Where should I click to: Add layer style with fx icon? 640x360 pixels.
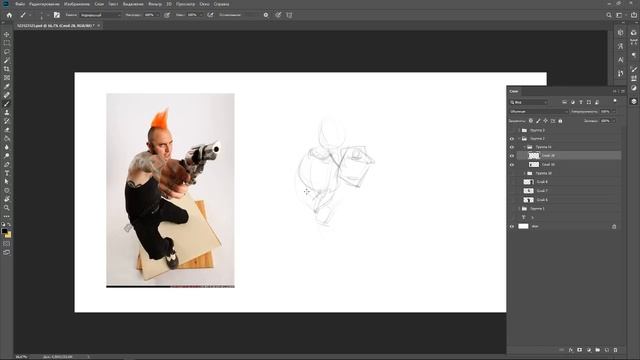click(571, 350)
